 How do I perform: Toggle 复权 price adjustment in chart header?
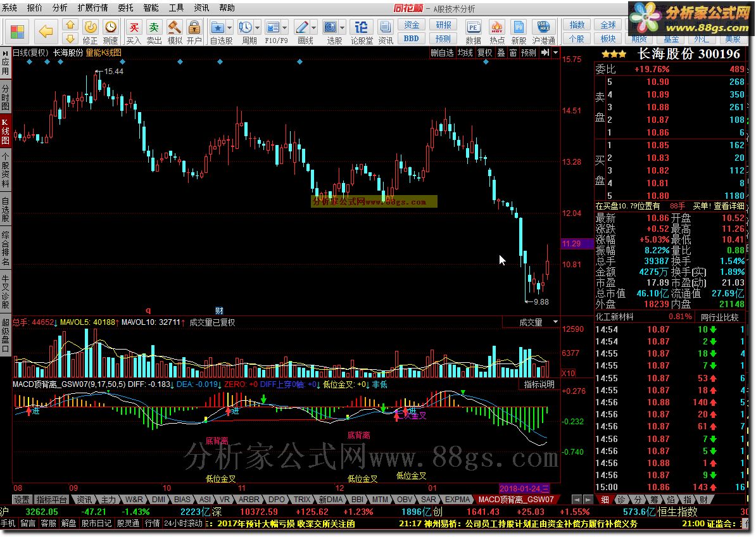[x=485, y=53]
